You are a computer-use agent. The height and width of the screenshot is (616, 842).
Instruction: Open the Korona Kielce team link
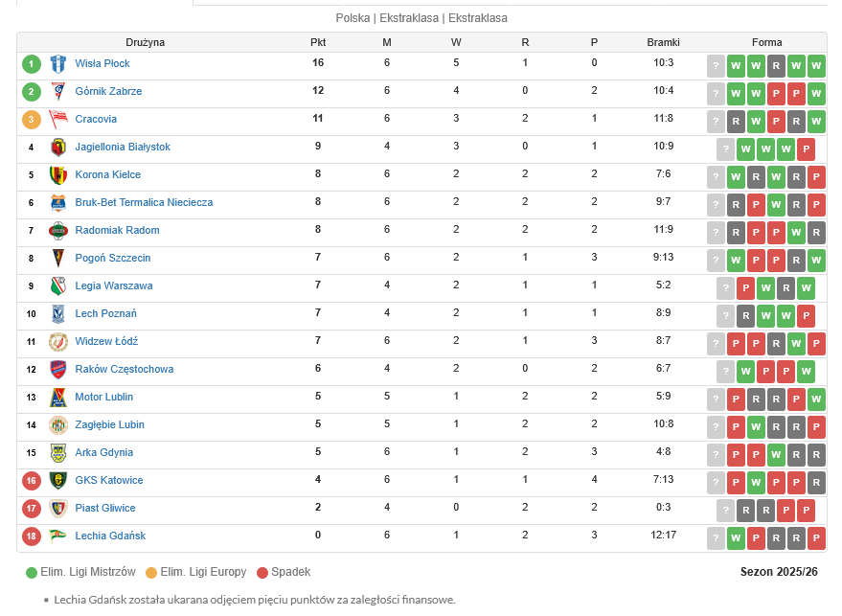click(107, 175)
